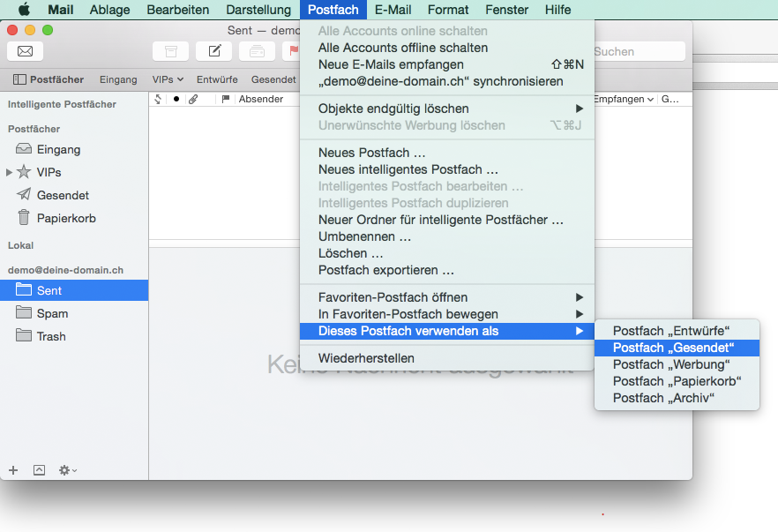This screenshot has width=778, height=532.
Task: Click the Apple logo menu
Action: coord(24,10)
